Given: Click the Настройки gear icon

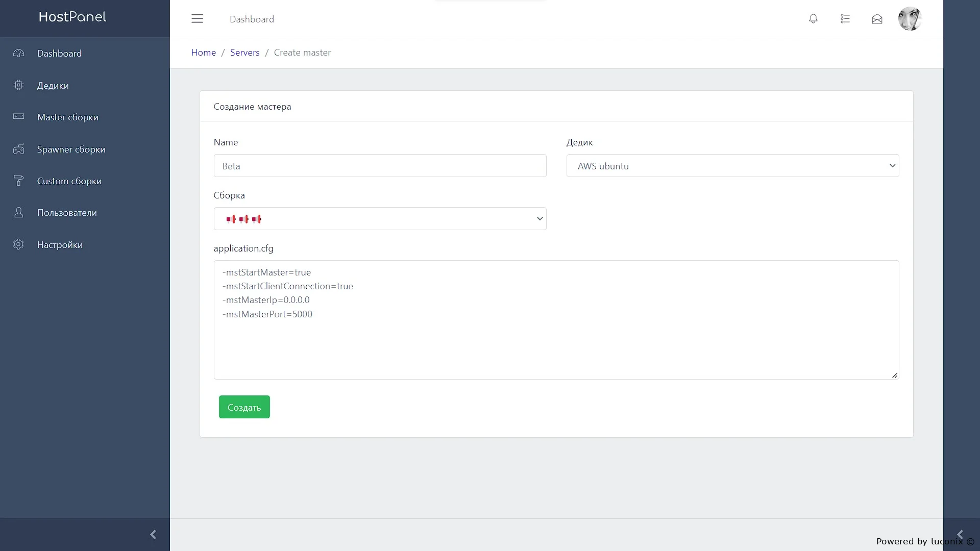Looking at the screenshot, I should 19,245.
